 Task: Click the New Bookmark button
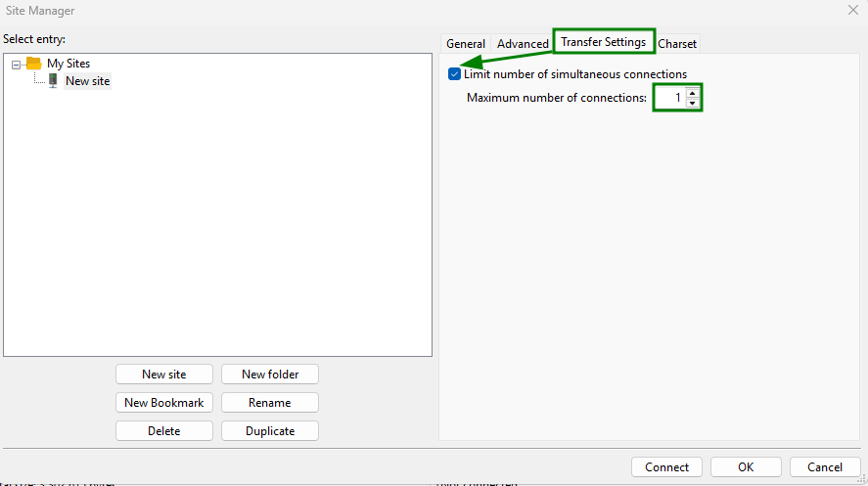coord(163,403)
